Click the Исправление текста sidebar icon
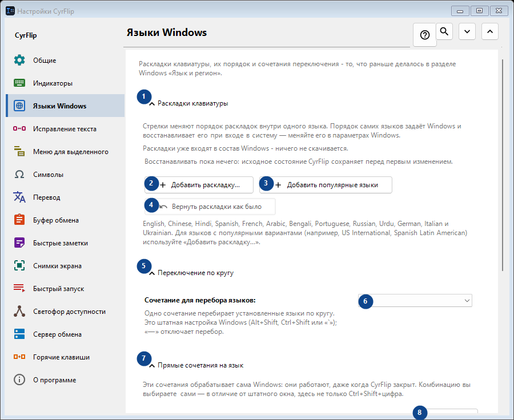This screenshot has width=514, height=420. [19, 129]
